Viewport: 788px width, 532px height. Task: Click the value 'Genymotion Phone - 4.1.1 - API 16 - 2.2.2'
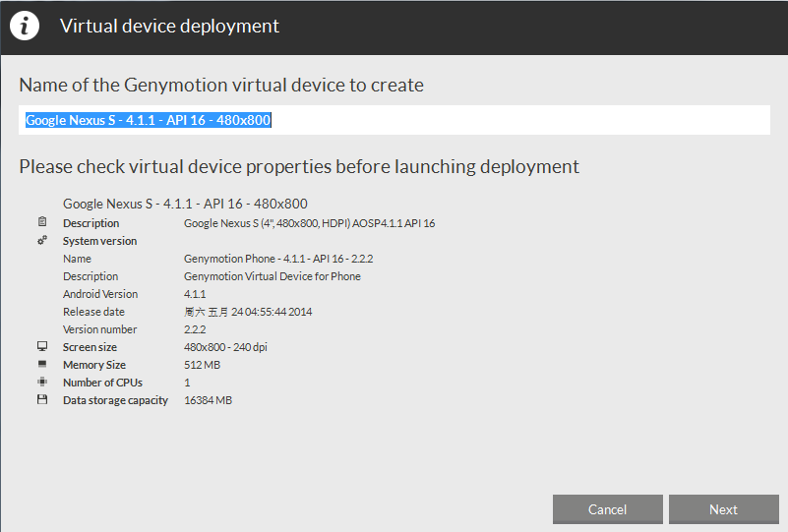[278, 259]
